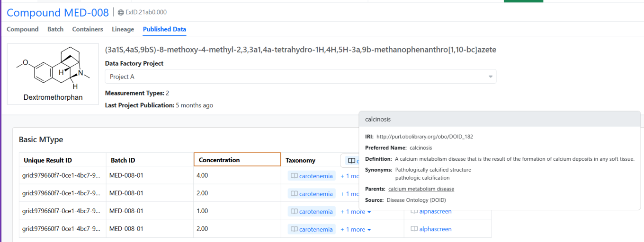The width and height of the screenshot is (644, 242).
Task: Switch to the Batch tab
Action: [x=55, y=29]
